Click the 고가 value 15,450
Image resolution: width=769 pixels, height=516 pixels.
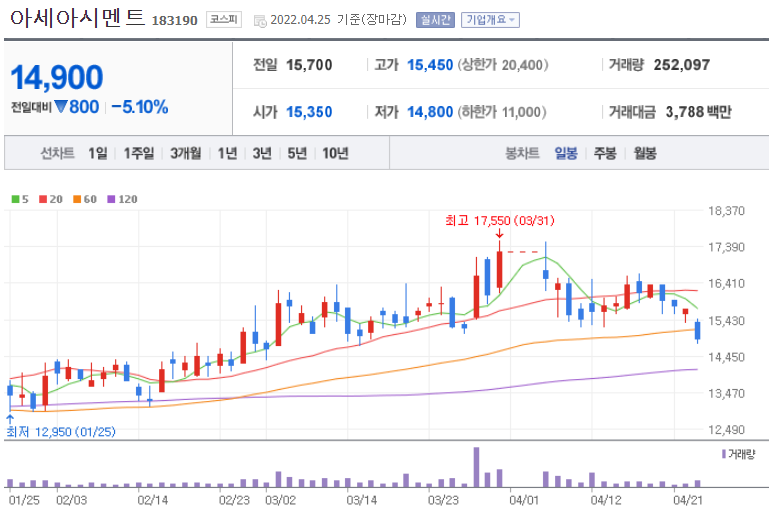430,65
